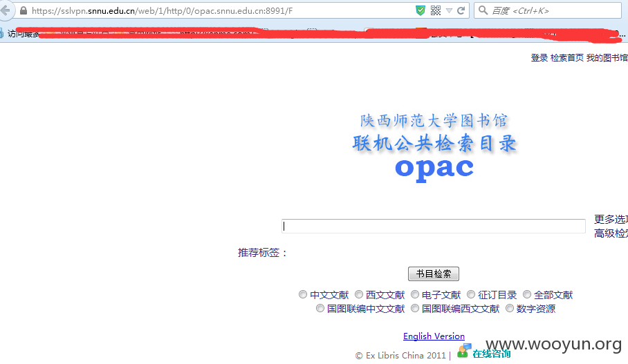Open 高级检索 advanced search link
The height and width of the screenshot is (364, 628).
click(x=611, y=233)
